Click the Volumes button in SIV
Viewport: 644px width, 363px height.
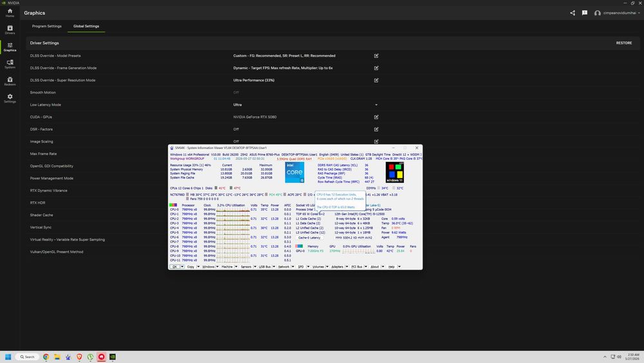tap(318, 267)
